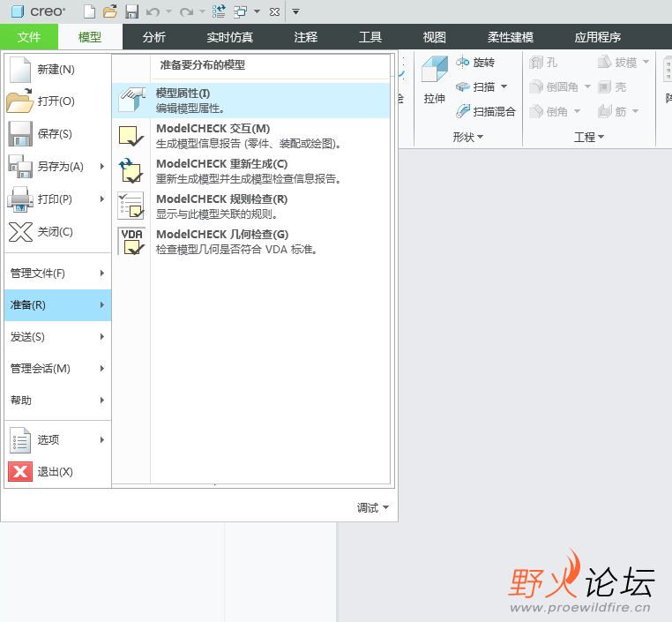Image resolution: width=672 pixels, height=622 pixels.
Task: Click the 拔模 draft tool
Action: tap(617, 63)
